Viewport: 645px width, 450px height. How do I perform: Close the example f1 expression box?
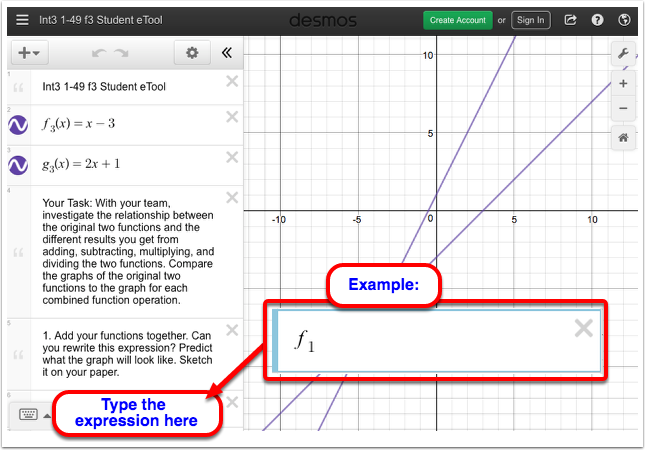click(x=584, y=328)
